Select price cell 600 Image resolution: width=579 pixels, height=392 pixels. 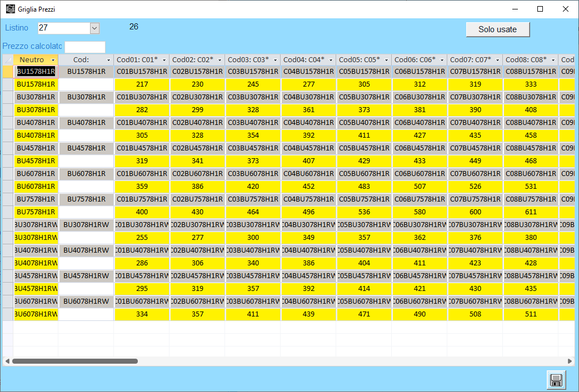coord(475,212)
